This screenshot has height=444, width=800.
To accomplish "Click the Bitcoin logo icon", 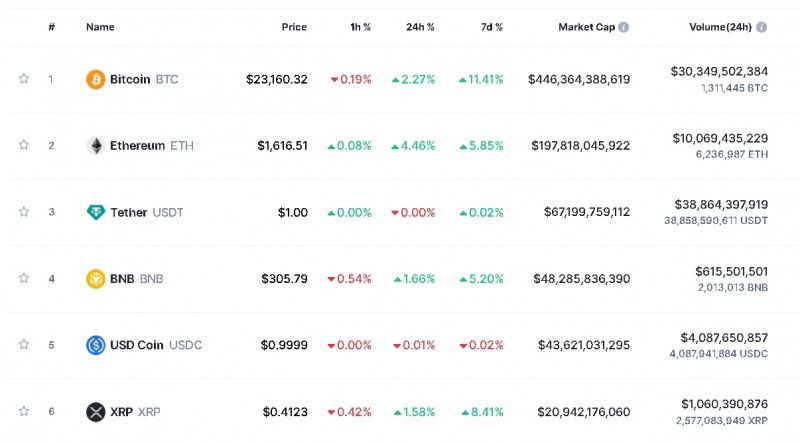I will click(95, 79).
